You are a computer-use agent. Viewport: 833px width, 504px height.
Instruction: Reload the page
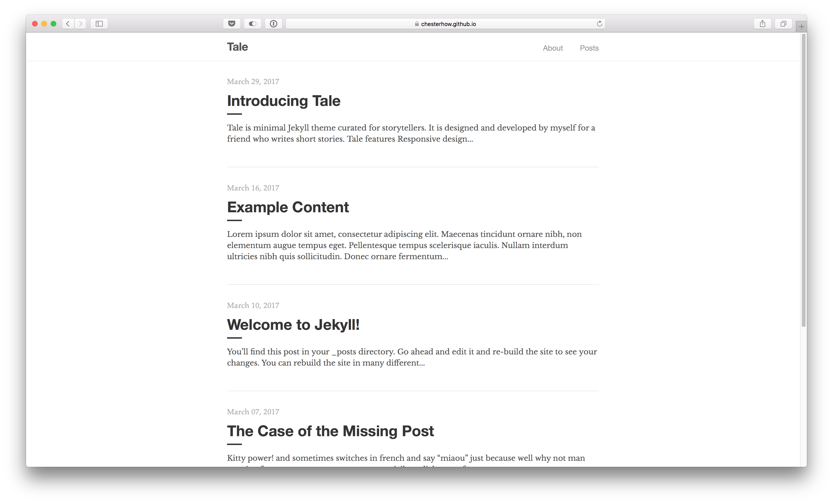(599, 24)
